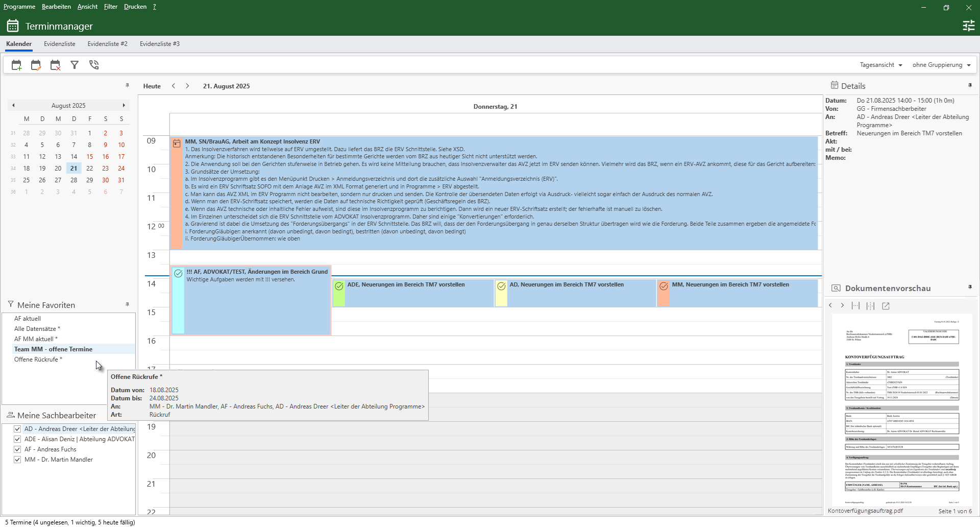Viewport: 980px width, 527px height.
Task: Uncheck ADE - Alisan Deniz in Sachbearbeiter list
Action: pyautogui.click(x=17, y=439)
